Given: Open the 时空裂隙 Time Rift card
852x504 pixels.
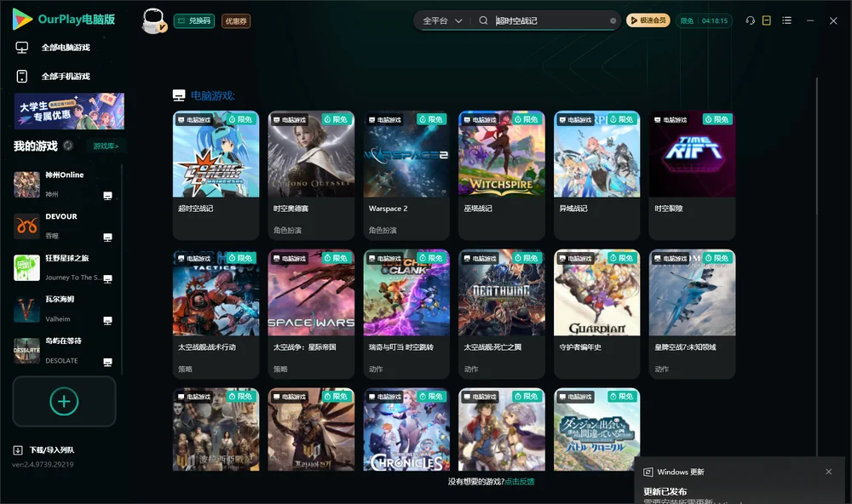Looking at the screenshot, I should pos(692,175).
